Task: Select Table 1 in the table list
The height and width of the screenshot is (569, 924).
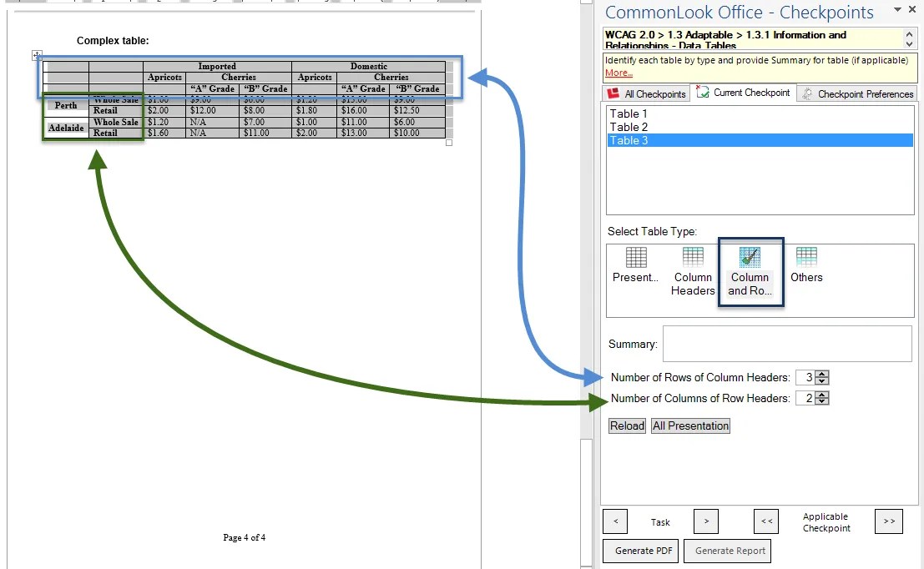Action: [629, 113]
